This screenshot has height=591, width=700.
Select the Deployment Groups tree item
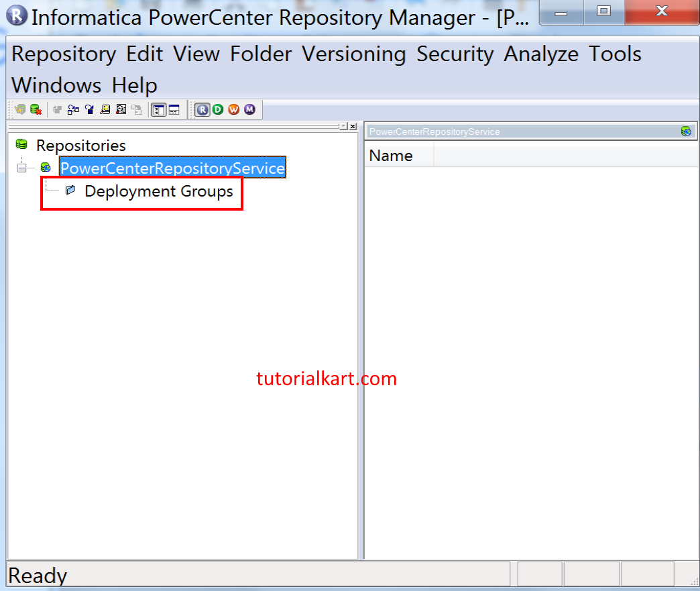tap(158, 191)
